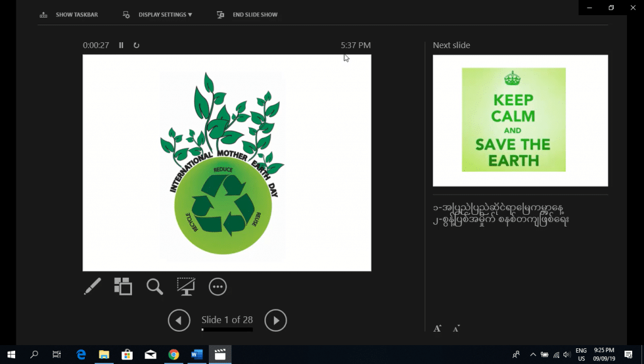Open volume speaker icon
Screen dimensions: 644x364
click(567, 355)
